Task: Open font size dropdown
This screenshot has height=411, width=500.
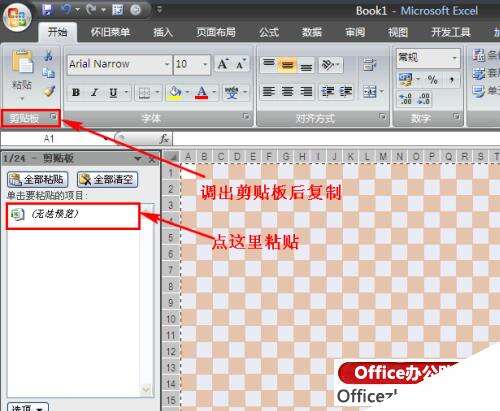Action: [x=205, y=64]
